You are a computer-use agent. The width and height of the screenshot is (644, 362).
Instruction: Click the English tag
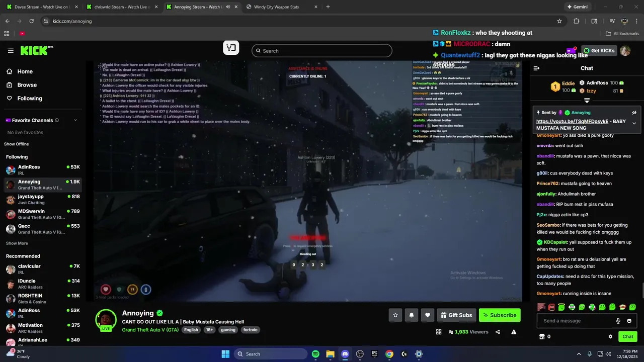coord(191,330)
